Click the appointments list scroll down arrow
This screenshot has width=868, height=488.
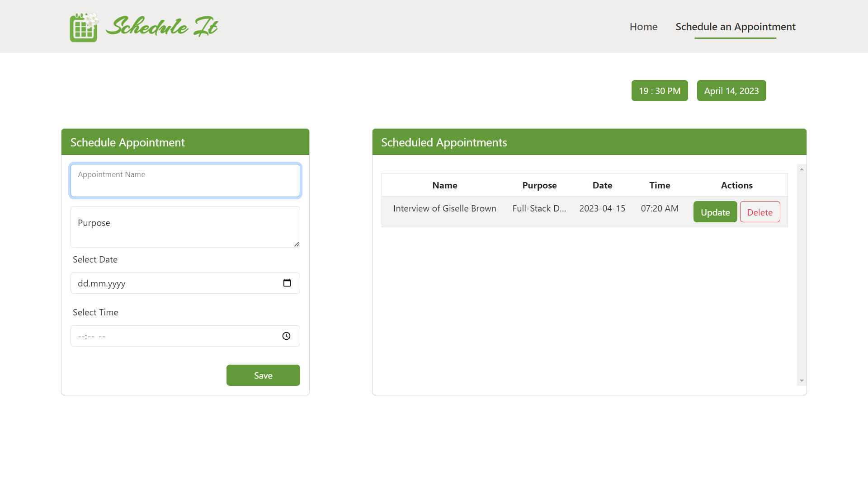pos(802,381)
